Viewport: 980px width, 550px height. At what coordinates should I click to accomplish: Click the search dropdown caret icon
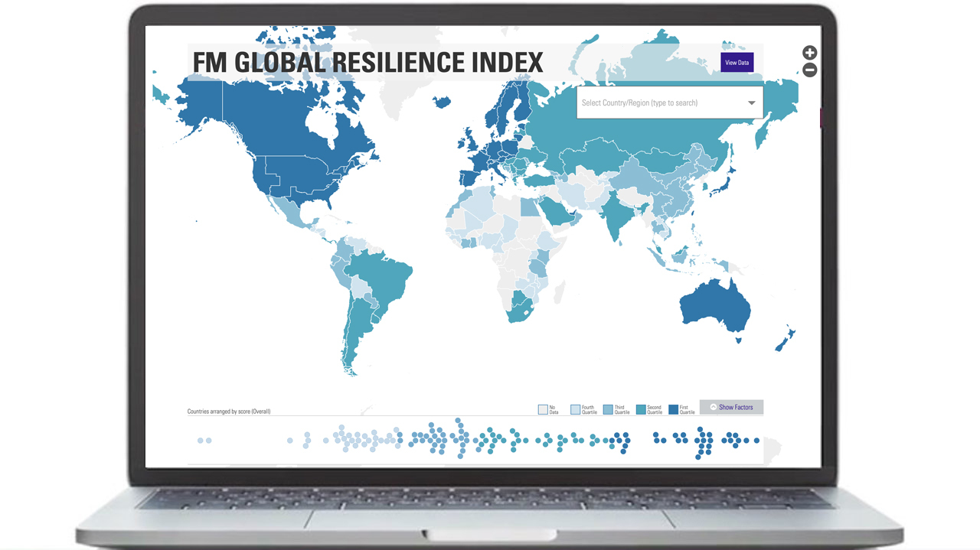[752, 103]
